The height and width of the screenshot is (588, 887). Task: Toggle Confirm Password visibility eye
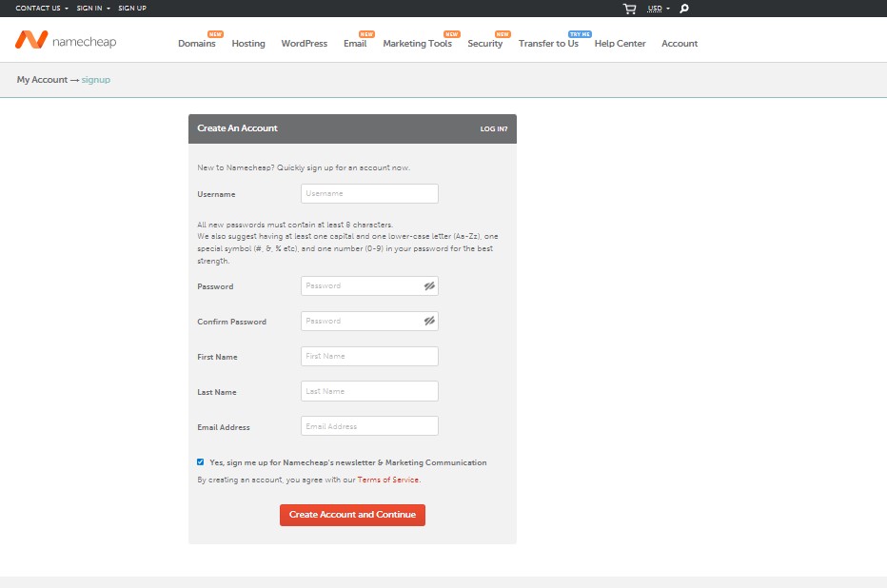click(429, 322)
